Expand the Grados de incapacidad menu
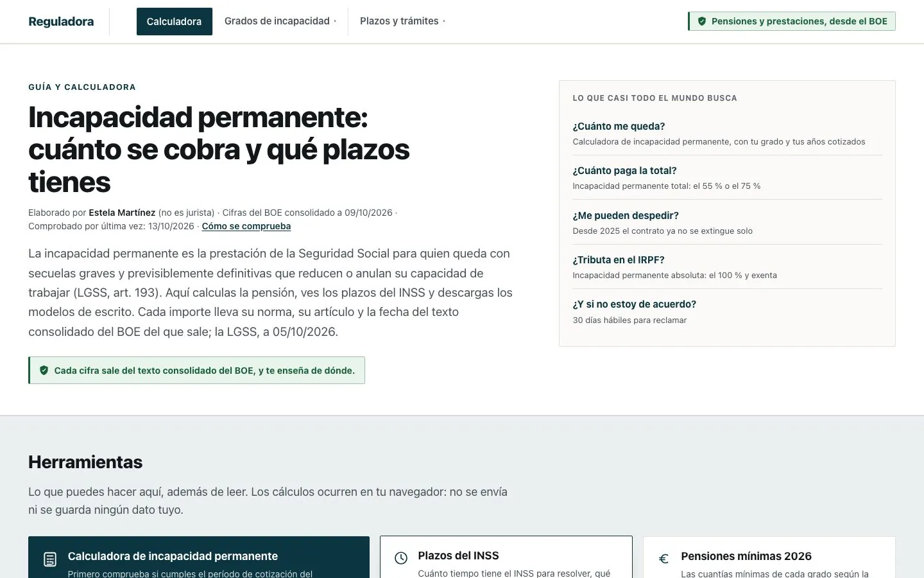 pyautogui.click(x=280, y=21)
